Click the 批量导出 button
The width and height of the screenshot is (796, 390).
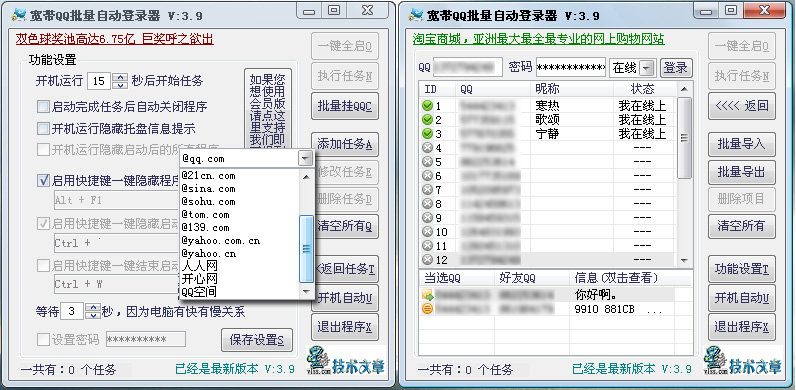(742, 172)
